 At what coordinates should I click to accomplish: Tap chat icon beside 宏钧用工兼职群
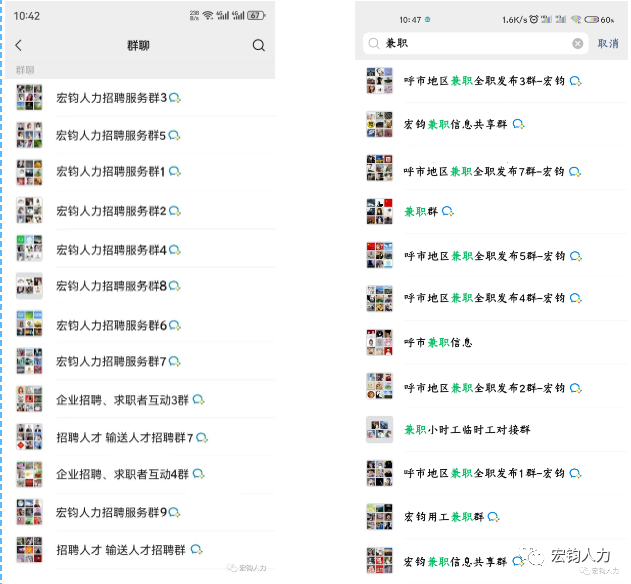click(493, 517)
